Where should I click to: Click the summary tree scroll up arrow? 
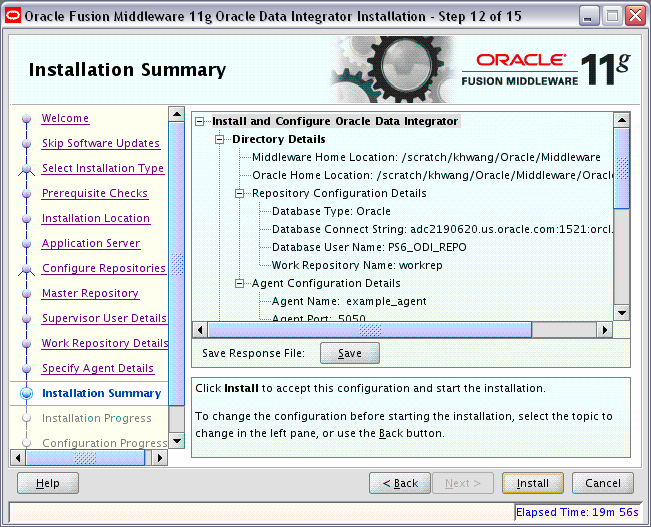click(622, 120)
